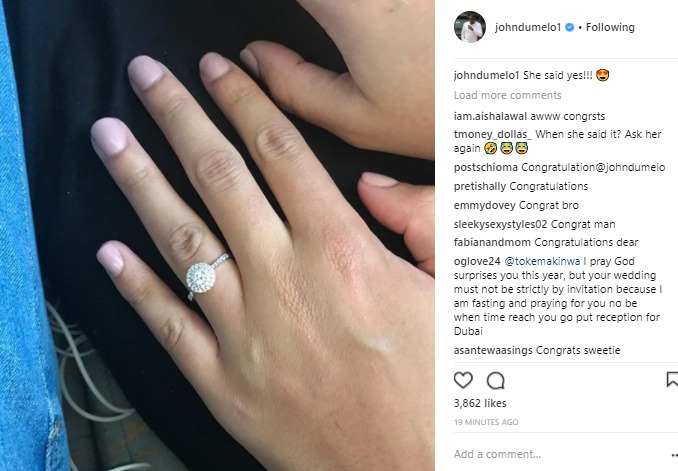Click the verified badge beside johndumelo1
678x471 pixels.
point(570,27)
